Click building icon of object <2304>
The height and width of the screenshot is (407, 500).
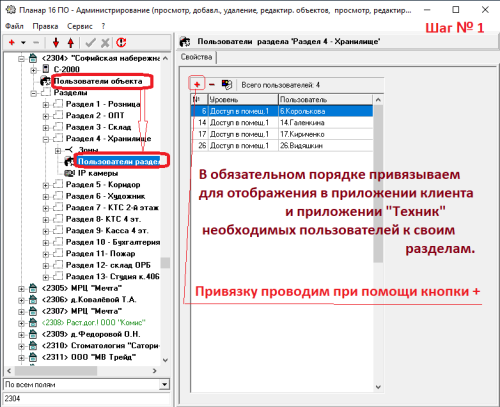33,58
